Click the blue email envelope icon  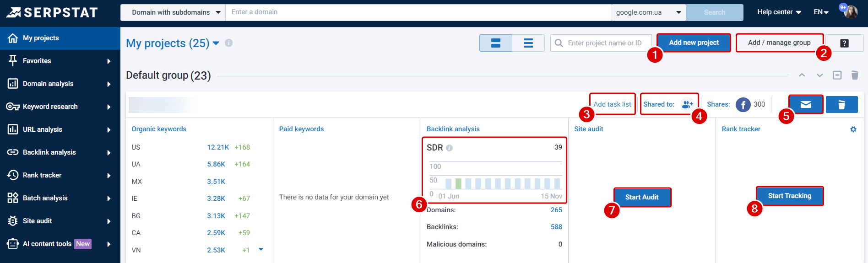(805, 105)
